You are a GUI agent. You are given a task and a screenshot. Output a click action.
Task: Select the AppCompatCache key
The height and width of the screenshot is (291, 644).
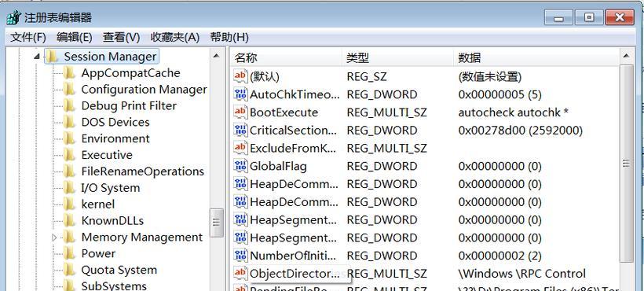click(x=130, y=72)
